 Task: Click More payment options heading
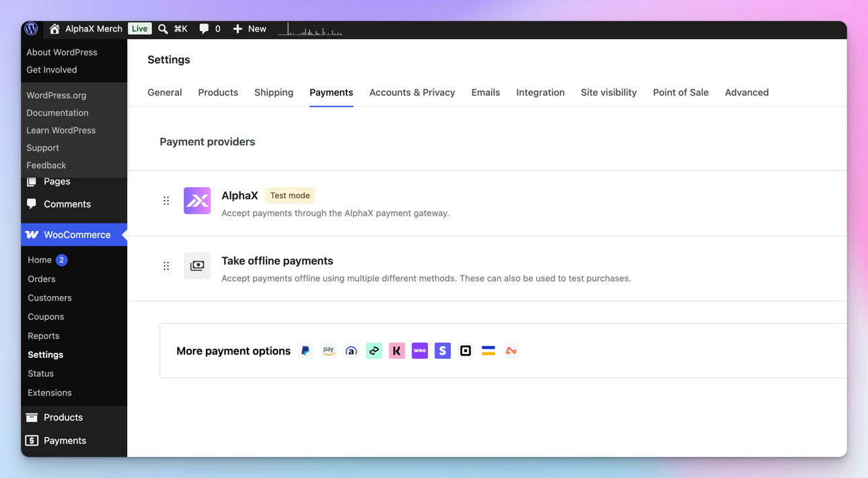[x=233, y=351]
